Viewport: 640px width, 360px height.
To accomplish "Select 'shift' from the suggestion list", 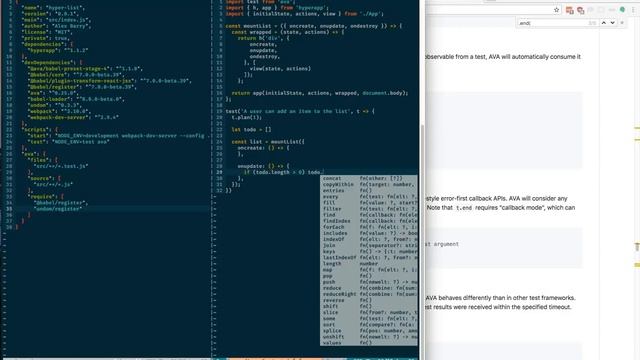I will pos(369,306).
